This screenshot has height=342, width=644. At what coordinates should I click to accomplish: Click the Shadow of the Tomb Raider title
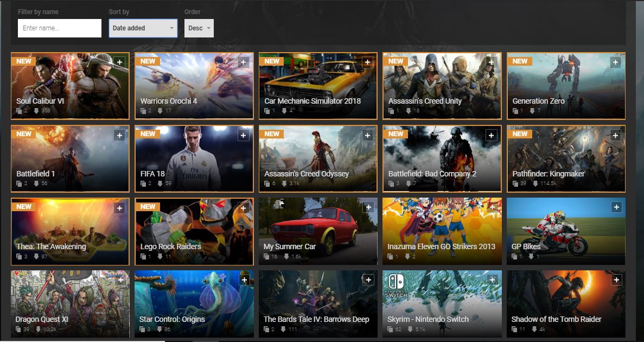click(556, 319)
